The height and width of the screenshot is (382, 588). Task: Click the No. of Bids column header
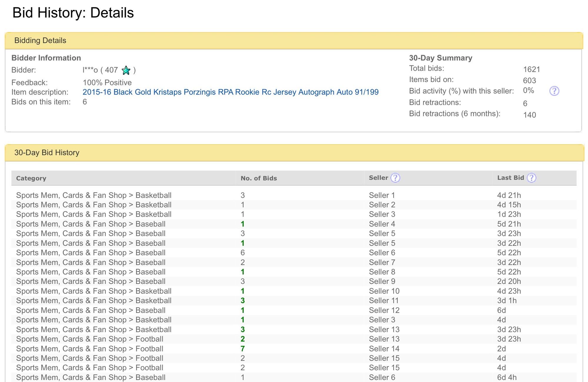coord(259,178)
